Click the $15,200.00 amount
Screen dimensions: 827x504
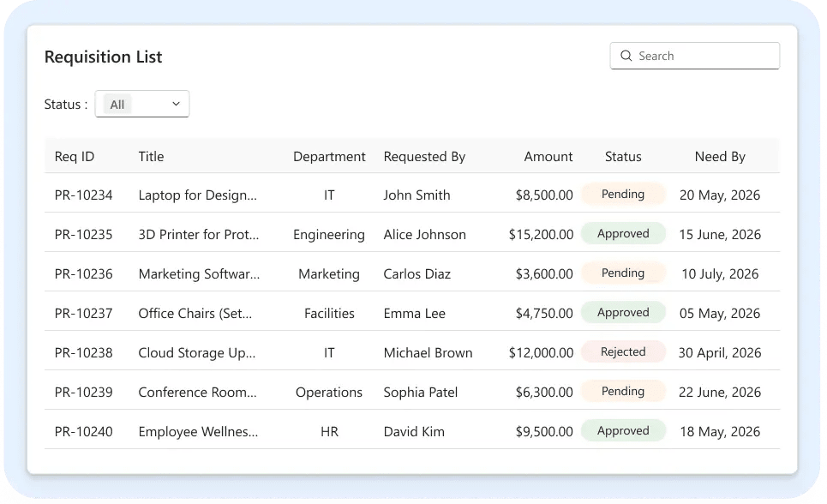click(541, 234)
